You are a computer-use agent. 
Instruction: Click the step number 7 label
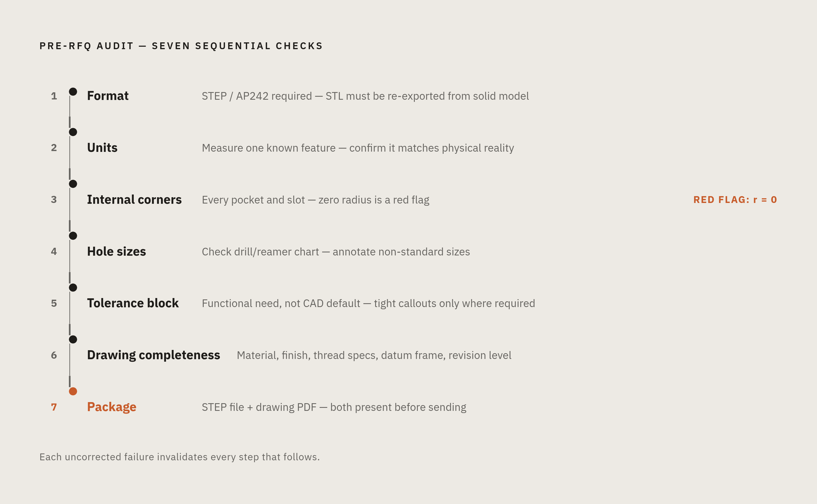pyautogui.click(x=54, y=407)
